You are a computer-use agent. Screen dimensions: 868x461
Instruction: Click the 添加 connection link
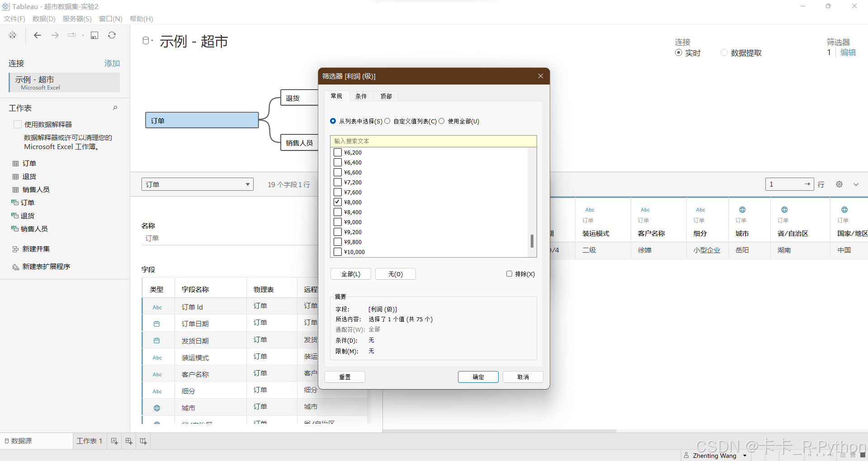click(112, 63)
